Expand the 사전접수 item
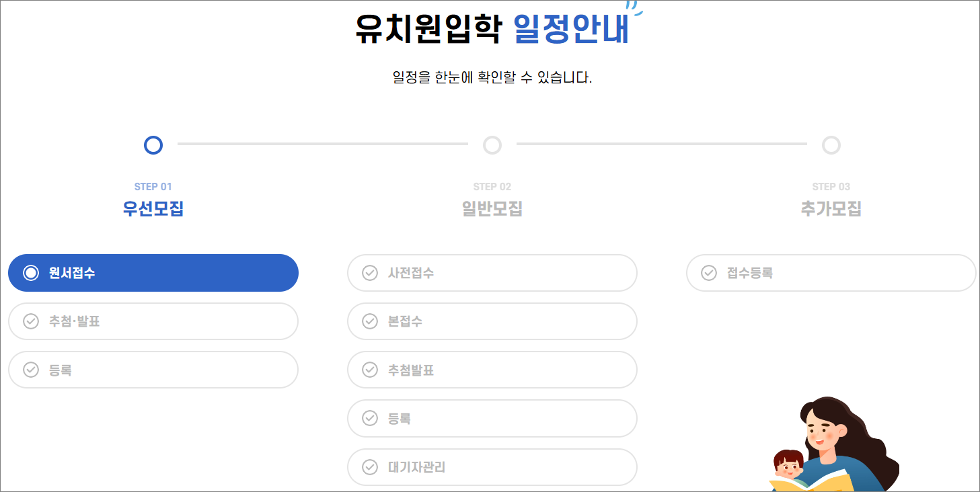Image resolution: width=980 pixels, height=492 pixels. click(x=492, y=273)
